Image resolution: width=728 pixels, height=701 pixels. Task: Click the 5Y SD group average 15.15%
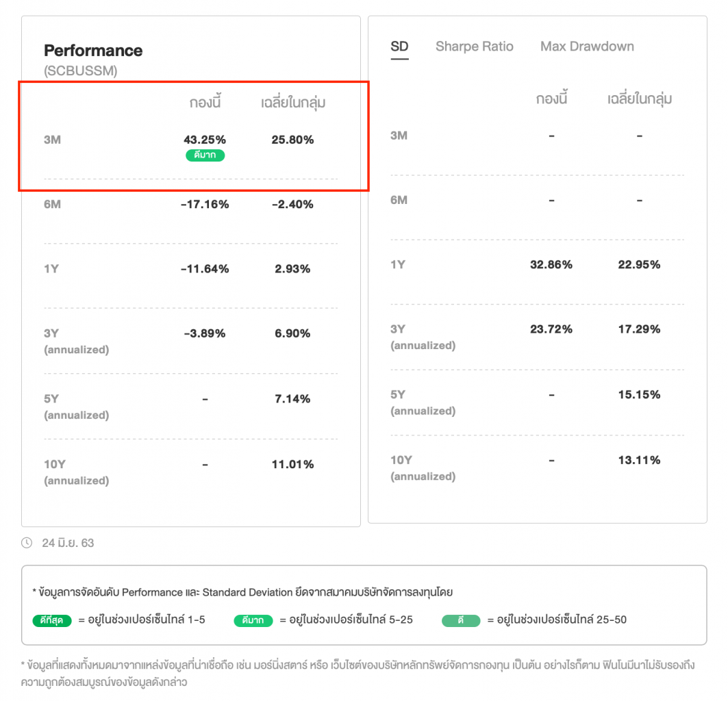tap(639, 394)
